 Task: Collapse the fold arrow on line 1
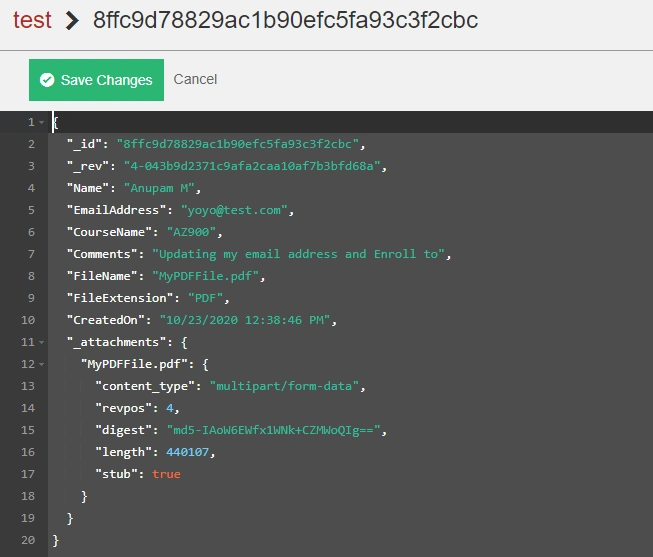[x=41, y=122]
